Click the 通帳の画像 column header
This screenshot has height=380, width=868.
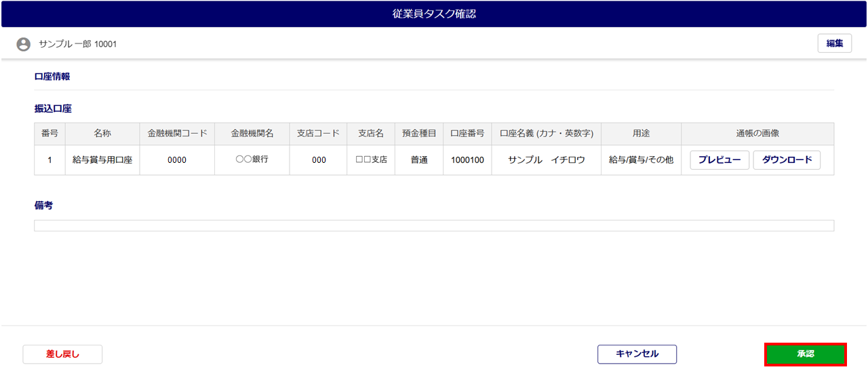[x=757, y=134]
